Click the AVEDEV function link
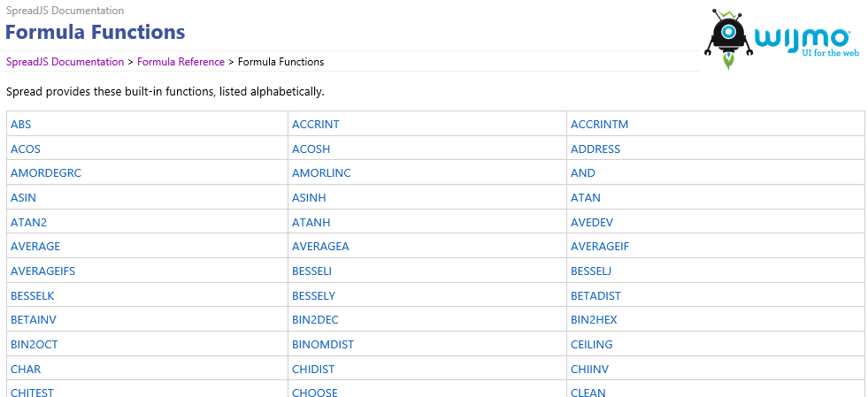Viewport: 868px width, 397px height. coord(592,222)
